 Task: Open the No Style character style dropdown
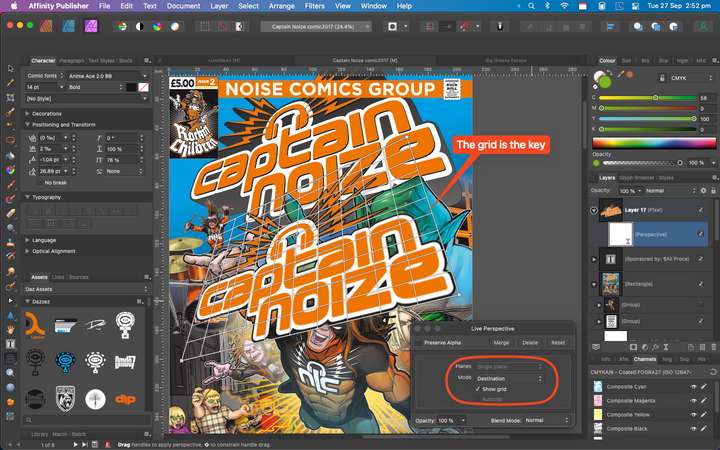pyautogui.click(x=86, y=99)
